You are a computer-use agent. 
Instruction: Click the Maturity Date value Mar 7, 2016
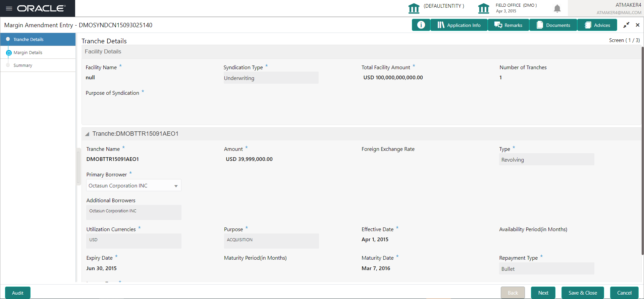tap(376, 268)
